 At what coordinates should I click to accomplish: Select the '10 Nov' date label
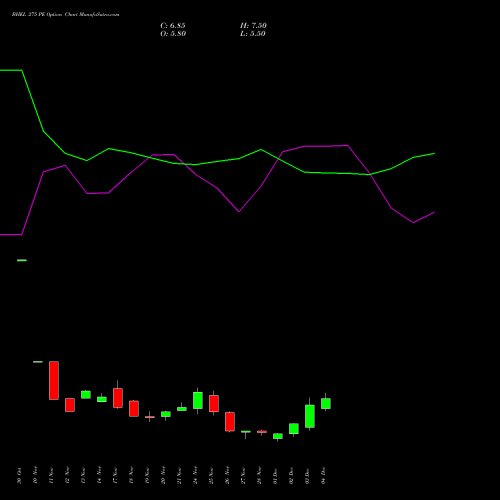(x=35, y=476)
